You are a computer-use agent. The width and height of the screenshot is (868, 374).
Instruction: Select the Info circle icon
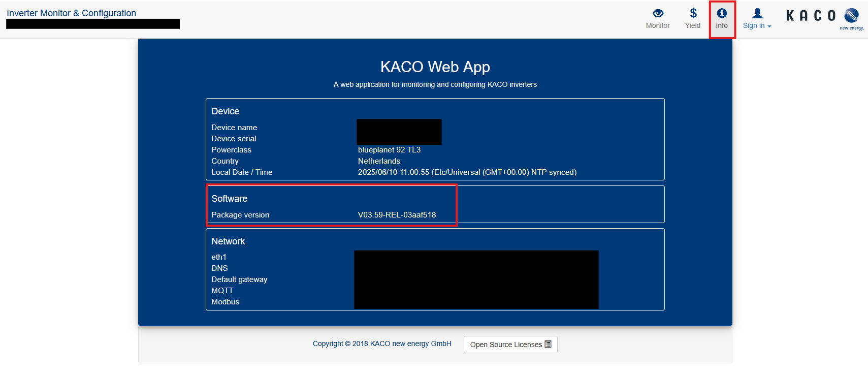[x=722, y=13]
